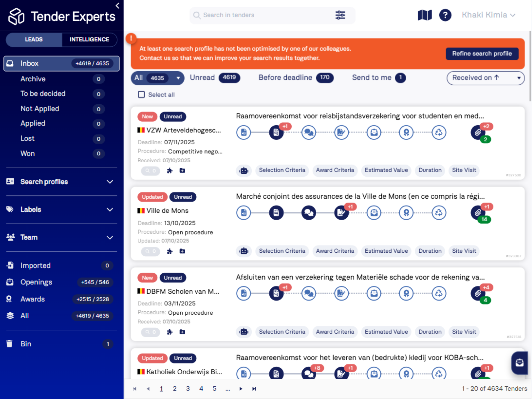Open the All 4635 filter dropdown arrow

click(178, 78)
